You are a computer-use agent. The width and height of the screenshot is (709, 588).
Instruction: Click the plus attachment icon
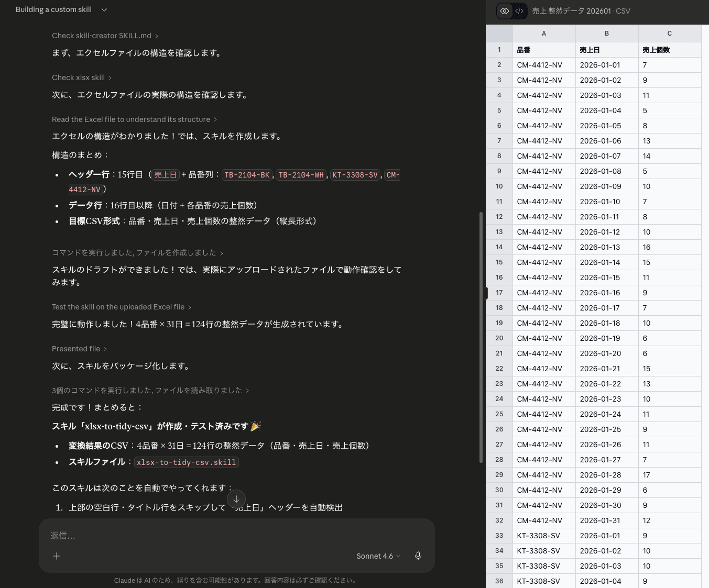pos(57,556)
